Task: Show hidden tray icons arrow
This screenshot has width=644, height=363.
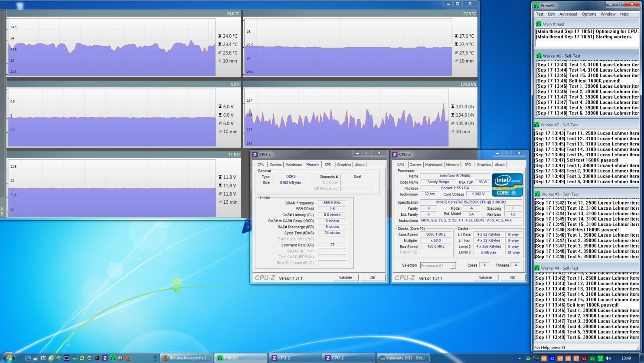Action: coord(520,358)
